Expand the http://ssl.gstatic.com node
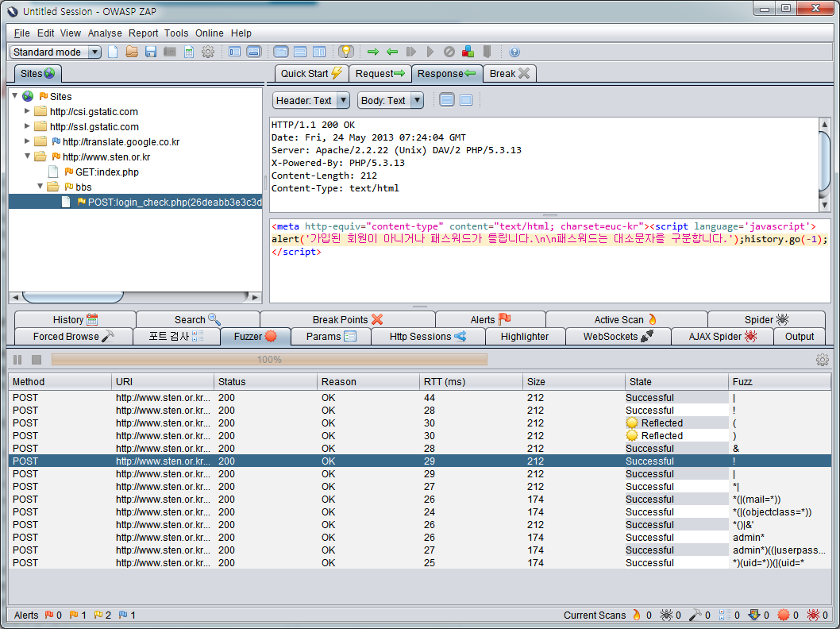 pyautogui.click(x=27, y=126)
